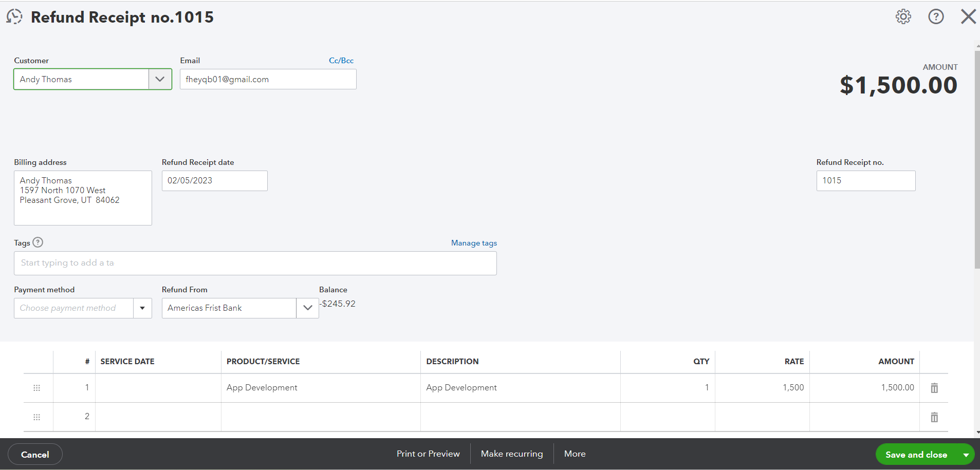Click the Cancel button
This screenshot has width=980, height=470.
click(x=35, y=455)
